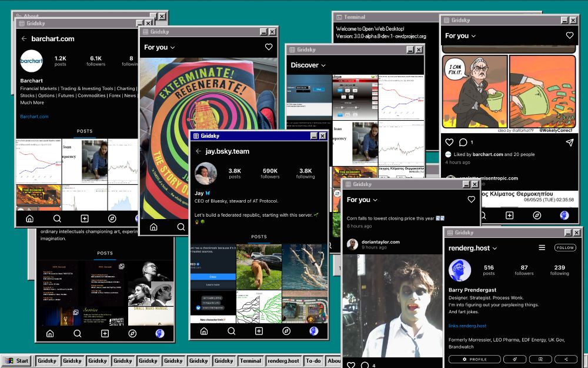588x368 pixels.
Task: Click the Barchart logo avatar
Action: click(32, 61)
